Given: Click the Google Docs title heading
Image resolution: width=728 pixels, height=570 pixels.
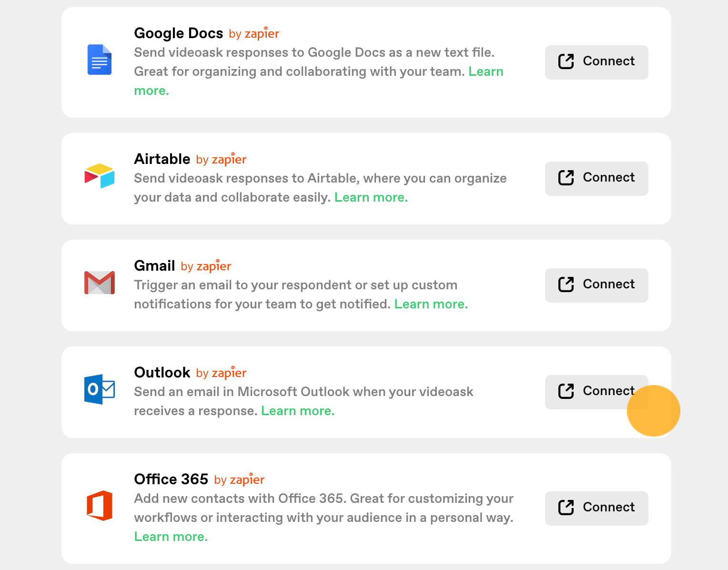Looking at the screenshot, I should pyautogui.click(x=179, y=33).
